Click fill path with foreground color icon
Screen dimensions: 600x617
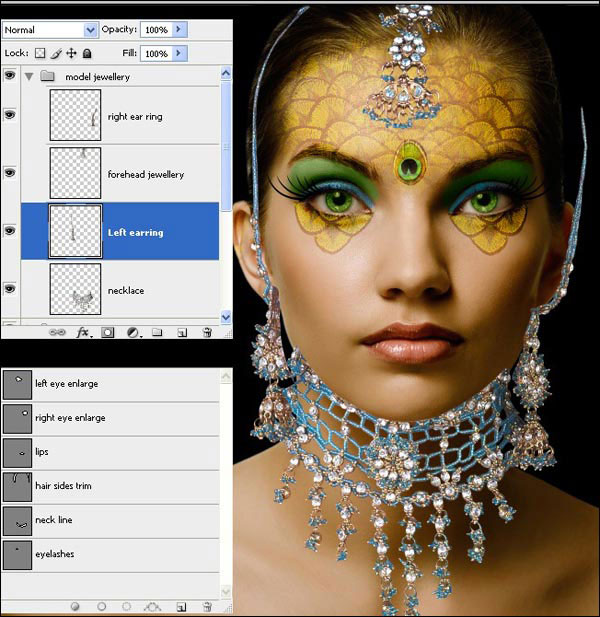[x=76, y=606]
